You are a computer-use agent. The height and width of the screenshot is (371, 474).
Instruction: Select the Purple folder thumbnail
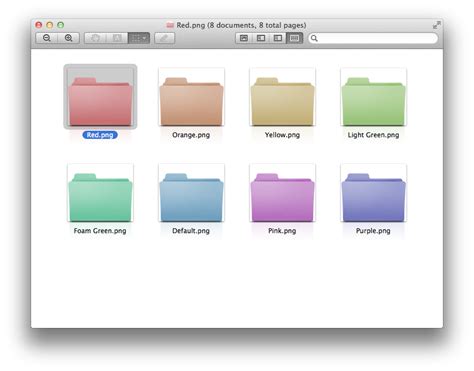coord(373,193)
